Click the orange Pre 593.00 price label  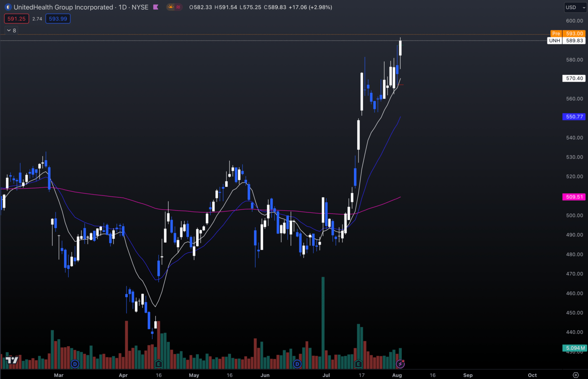[x=568, y=34]
